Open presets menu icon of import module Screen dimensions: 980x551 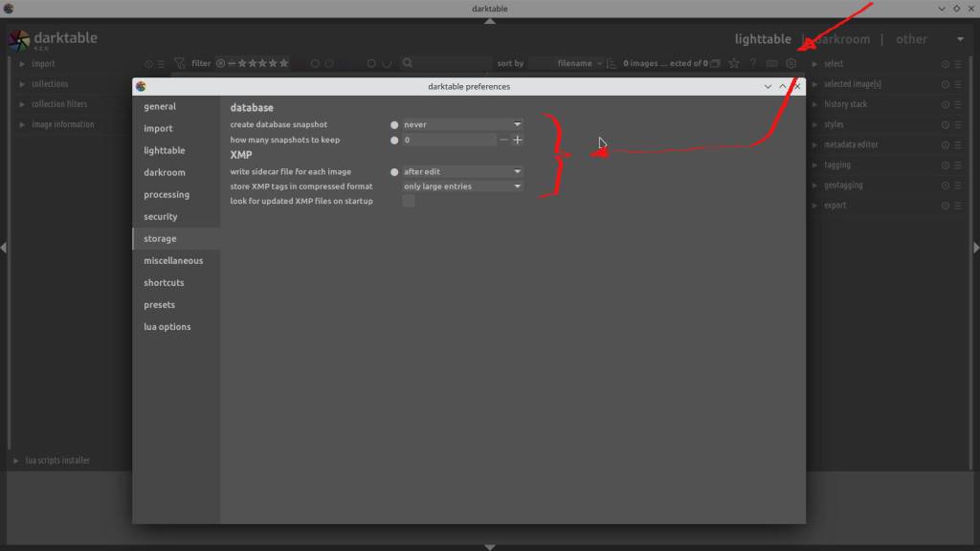(x=161, y=64)
